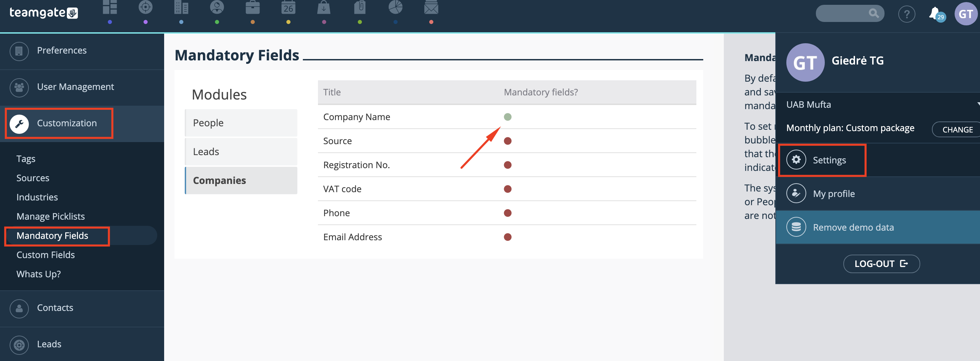Open the paperclip files icon in top navigation
The width and height of the screenshot is (980, 361).
pos(360,7)
